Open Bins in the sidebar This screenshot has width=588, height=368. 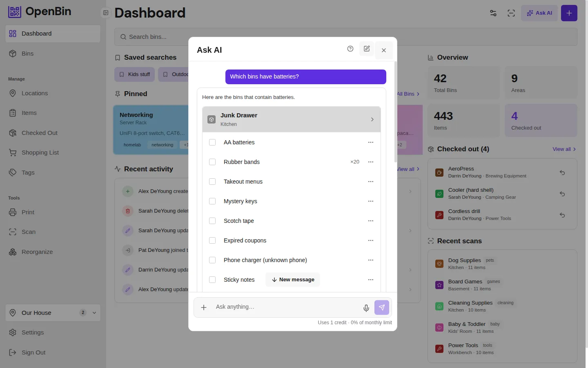53,54
